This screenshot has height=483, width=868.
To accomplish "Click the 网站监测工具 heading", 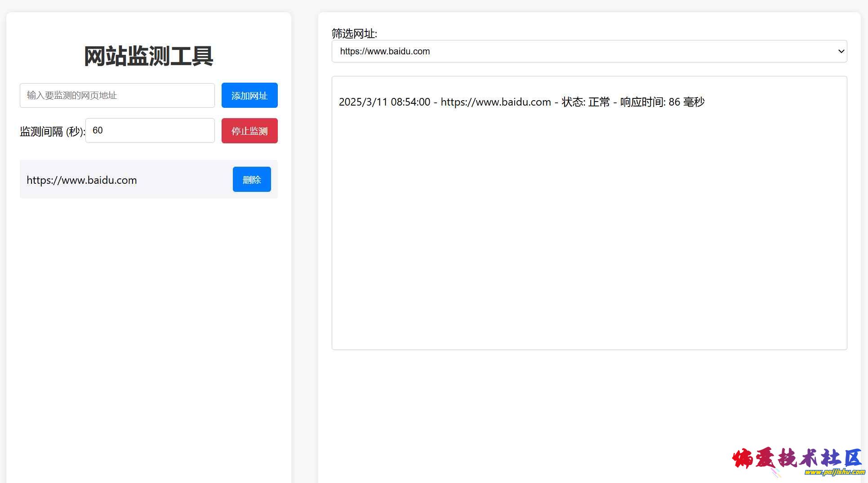I will click(148, 56).
